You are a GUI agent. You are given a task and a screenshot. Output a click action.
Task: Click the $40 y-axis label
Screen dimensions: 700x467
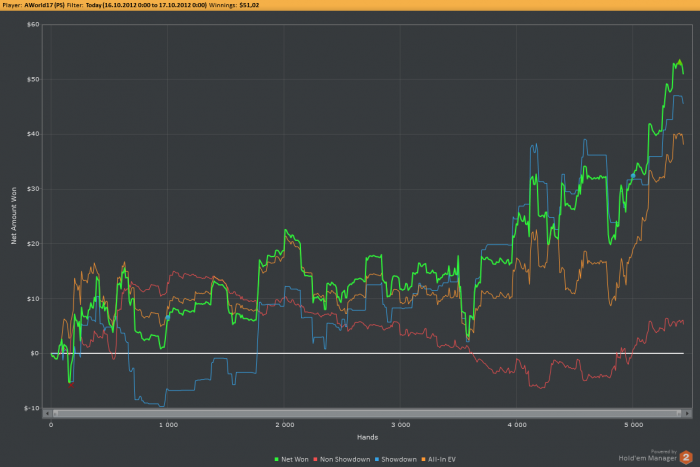(x=33, y=134)
